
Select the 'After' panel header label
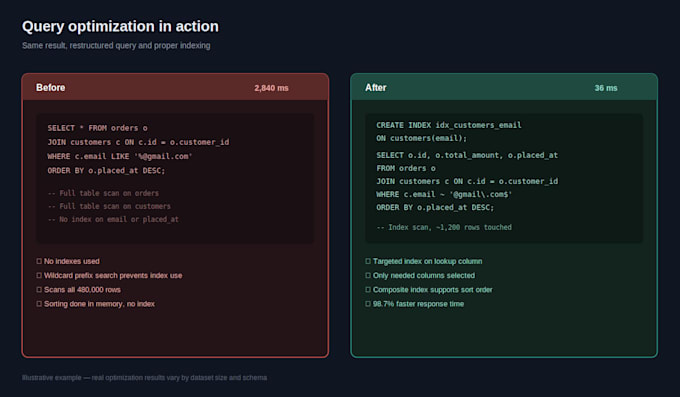(376, 88)
